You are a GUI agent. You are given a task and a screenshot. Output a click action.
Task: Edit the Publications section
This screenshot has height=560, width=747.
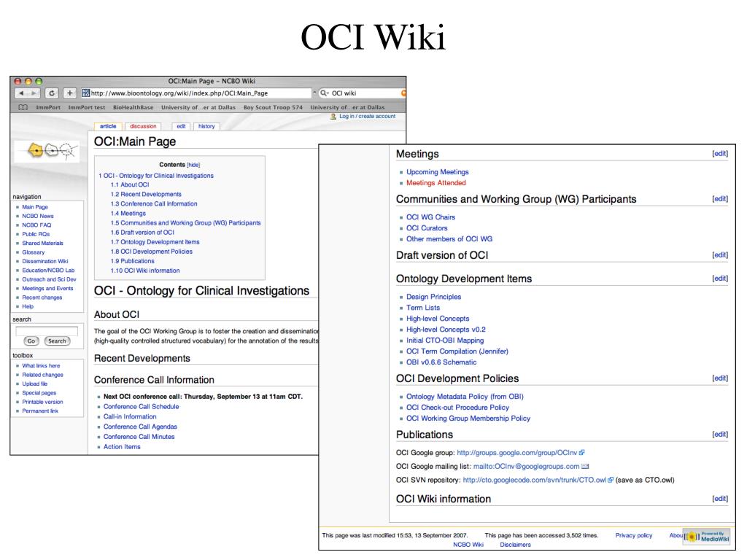coord(720,435)
